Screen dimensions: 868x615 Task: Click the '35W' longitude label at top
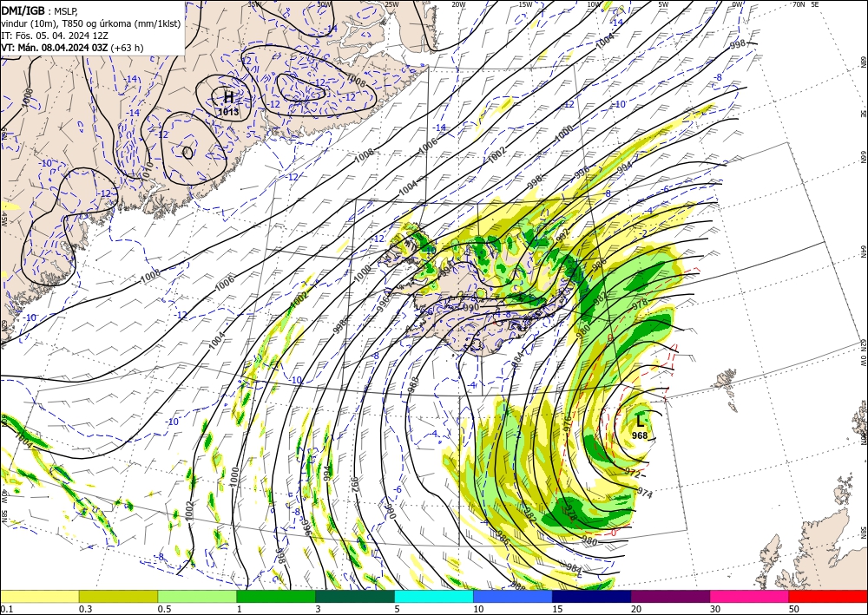pos(254,4)
